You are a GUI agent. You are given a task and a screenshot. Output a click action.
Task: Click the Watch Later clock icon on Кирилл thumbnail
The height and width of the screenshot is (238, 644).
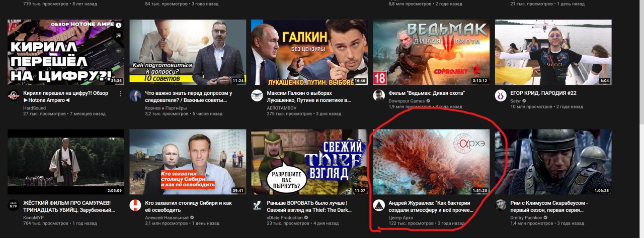coord(118,25)
